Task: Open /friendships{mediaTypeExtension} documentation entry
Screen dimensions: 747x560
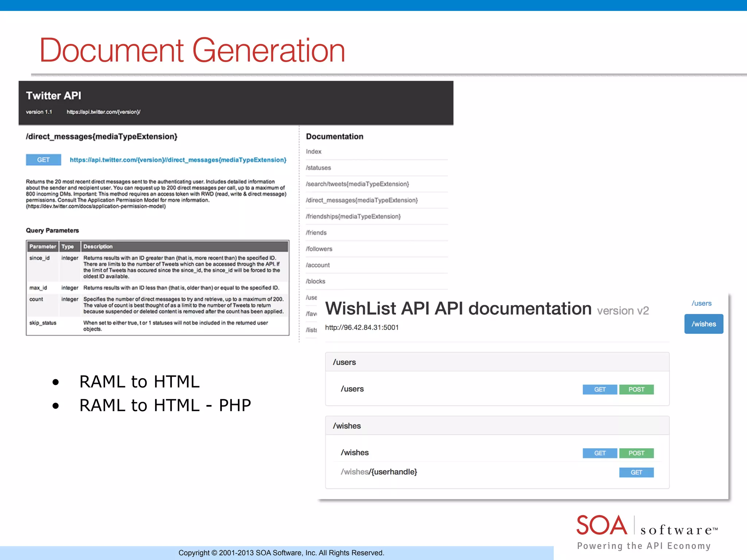Action: [353, 216]
